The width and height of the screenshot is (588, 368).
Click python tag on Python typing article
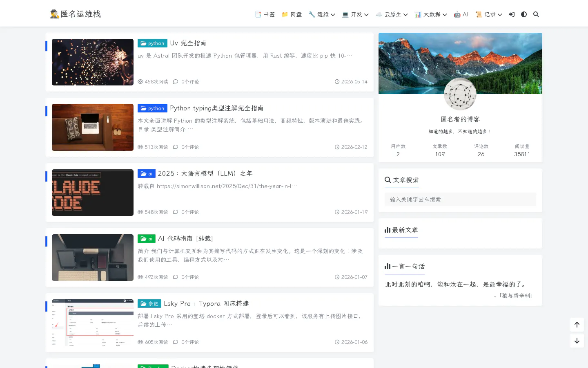152,108
